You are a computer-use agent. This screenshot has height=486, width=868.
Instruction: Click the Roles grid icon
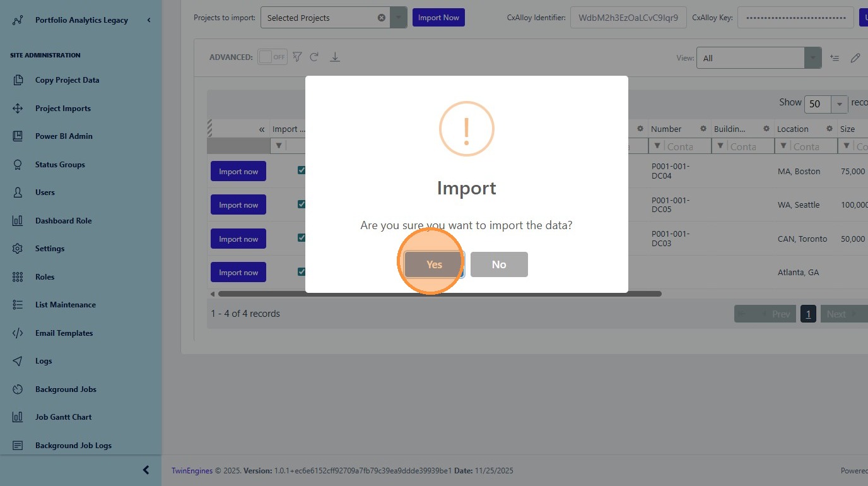tap(18, 277)
